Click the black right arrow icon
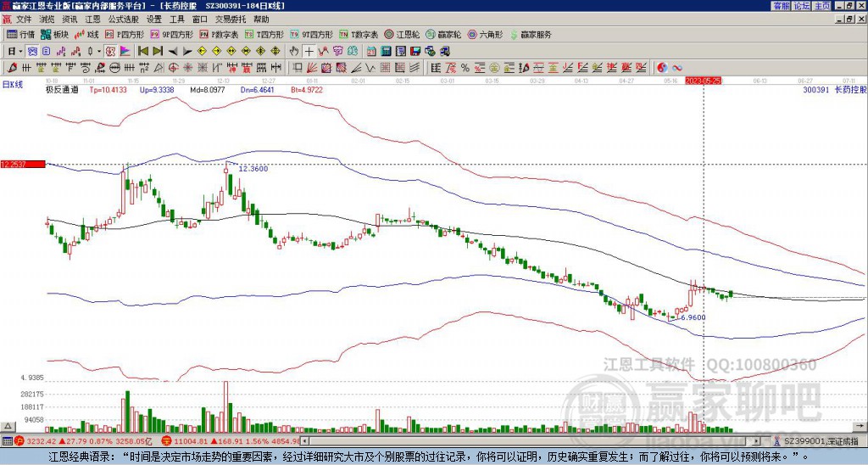Viewport: 868px width, 465px height. pos(187,51)
